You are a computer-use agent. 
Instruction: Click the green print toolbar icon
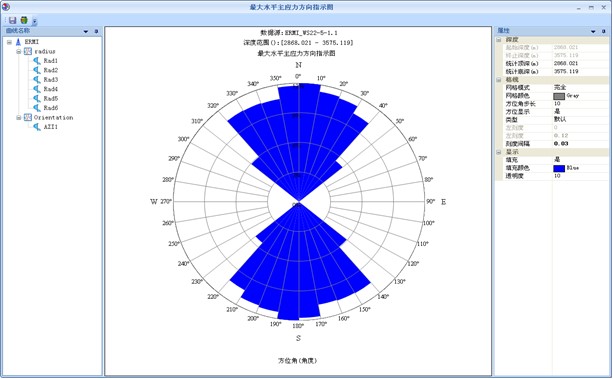(x=24, y=20)
